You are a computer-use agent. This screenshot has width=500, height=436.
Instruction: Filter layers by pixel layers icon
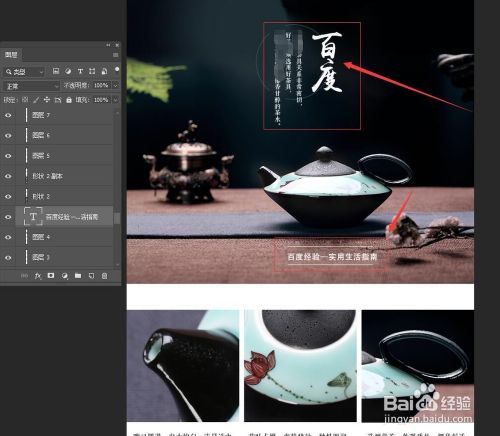[x=56, y=71]
